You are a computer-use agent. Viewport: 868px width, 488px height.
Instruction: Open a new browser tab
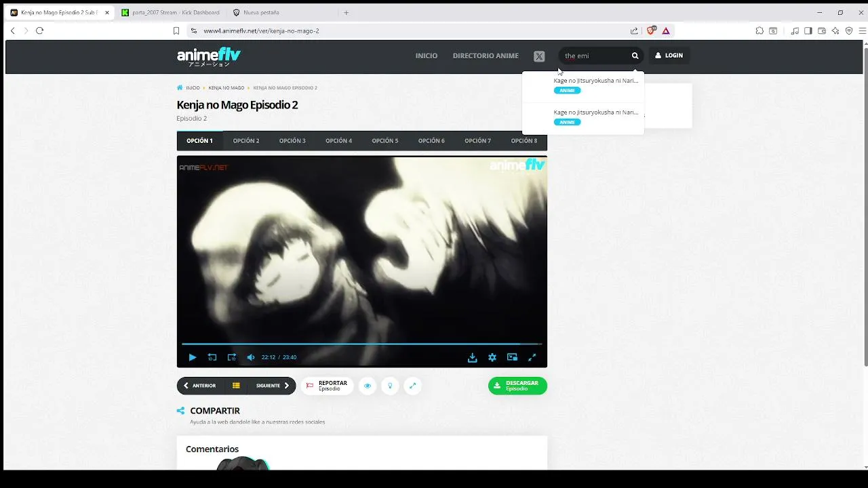coord(347,12)
